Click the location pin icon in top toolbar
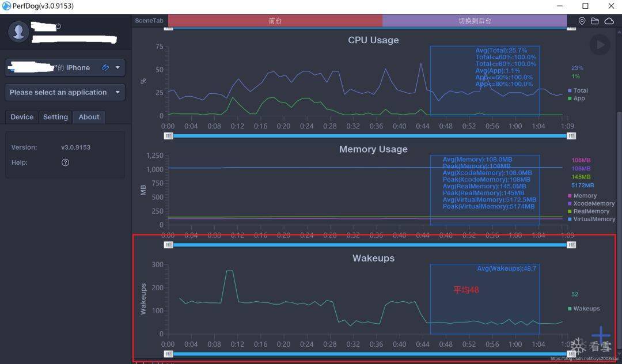The height and width of the screenshot is (364, 622). coord(582,21)
